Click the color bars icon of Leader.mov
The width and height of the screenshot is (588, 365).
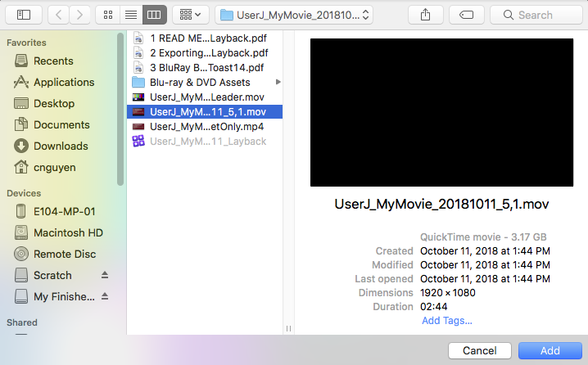(x=138, y=97)
